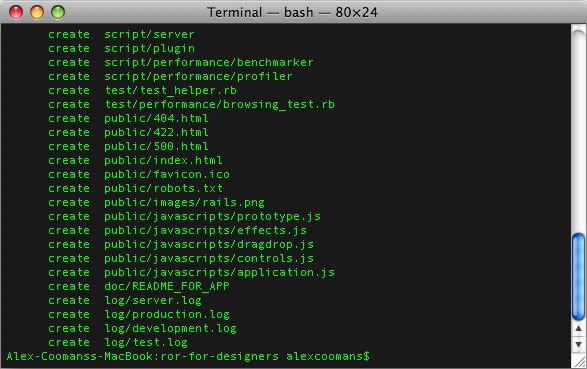
Task: Click the red close window button
Action: [16, 12]
